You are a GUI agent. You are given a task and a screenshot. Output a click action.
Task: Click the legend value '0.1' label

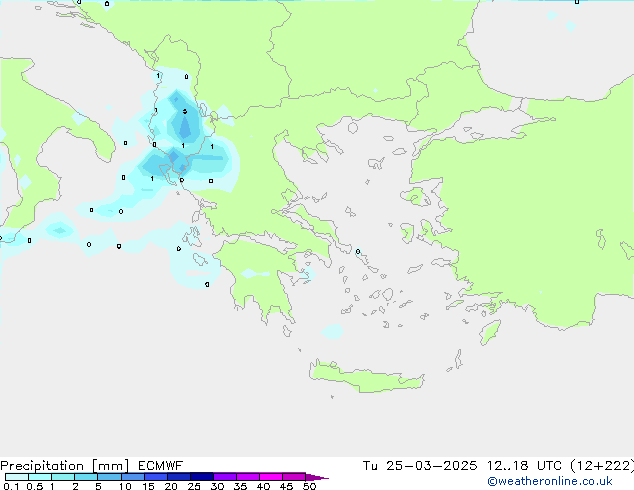11,486
